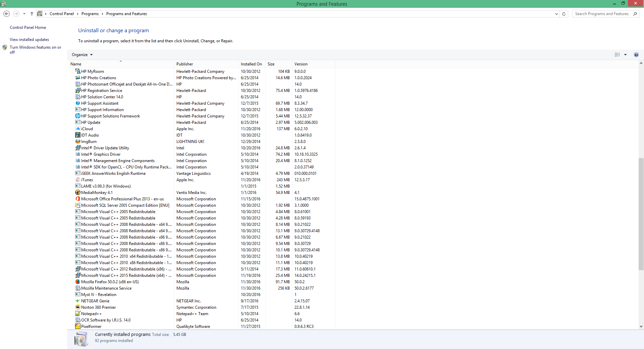
Task: Click the search magnifier icon
Action: [635, 14]
